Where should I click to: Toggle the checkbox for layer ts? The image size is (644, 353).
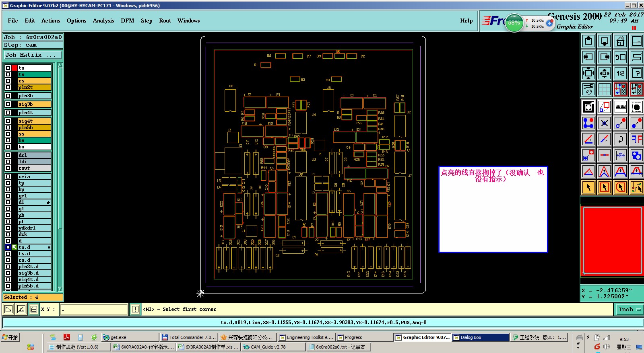8,74
